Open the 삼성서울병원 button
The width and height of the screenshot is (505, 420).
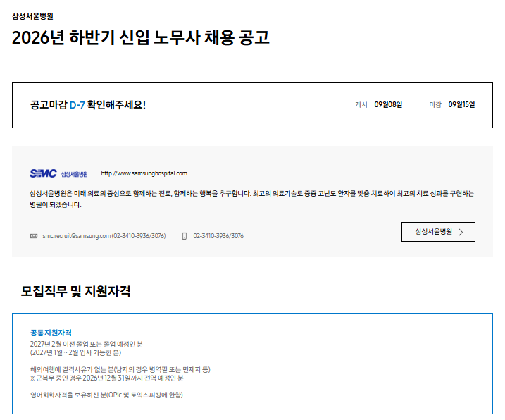coord(438,232)
